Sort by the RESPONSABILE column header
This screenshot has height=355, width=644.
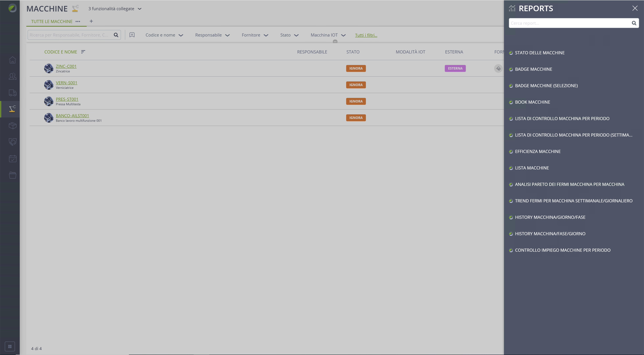(x=312, y=52)
